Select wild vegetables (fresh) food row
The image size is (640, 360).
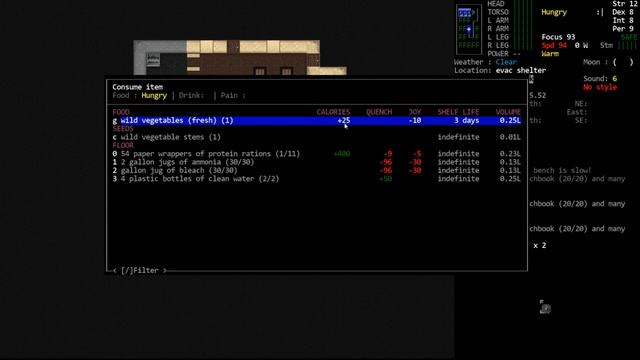(317, 120)
